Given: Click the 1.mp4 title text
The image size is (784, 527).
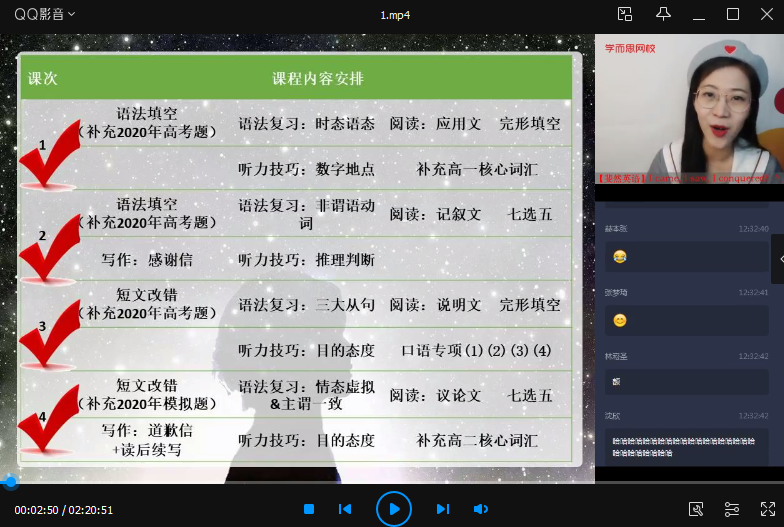Looking at the screenshot, I should pyautogui.click(x=395, y=14).
